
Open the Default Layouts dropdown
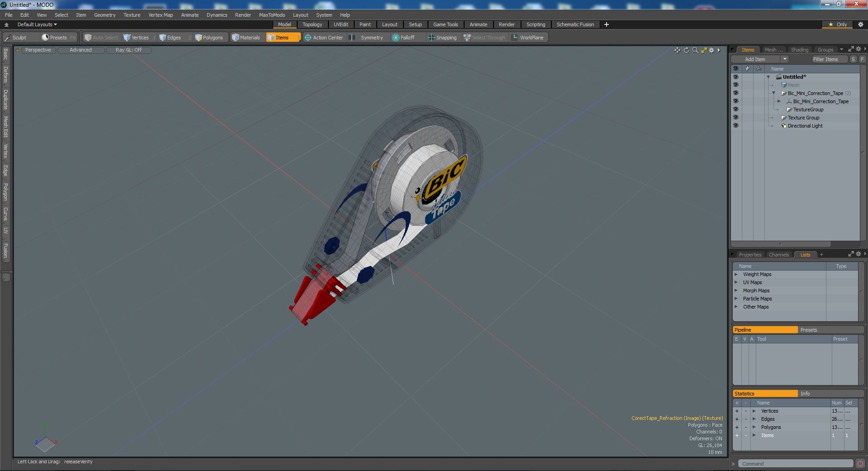coord(37,24)
